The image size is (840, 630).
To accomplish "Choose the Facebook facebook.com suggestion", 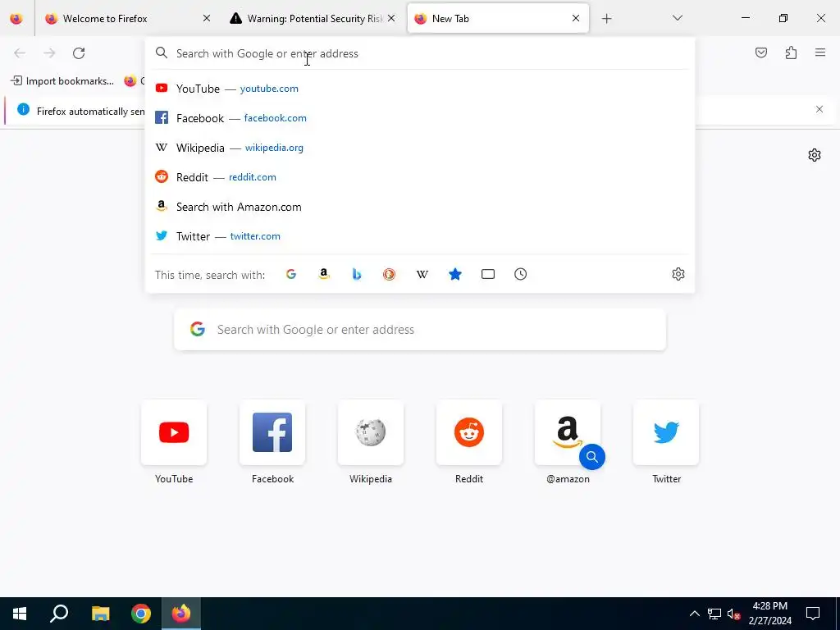I will click(x=420, y=118).
